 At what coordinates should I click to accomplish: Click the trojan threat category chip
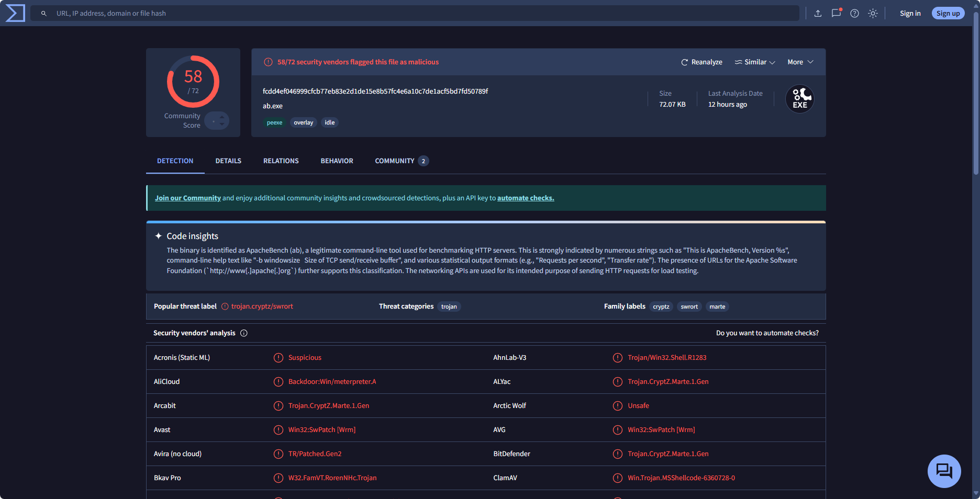[x=449, y=307]
